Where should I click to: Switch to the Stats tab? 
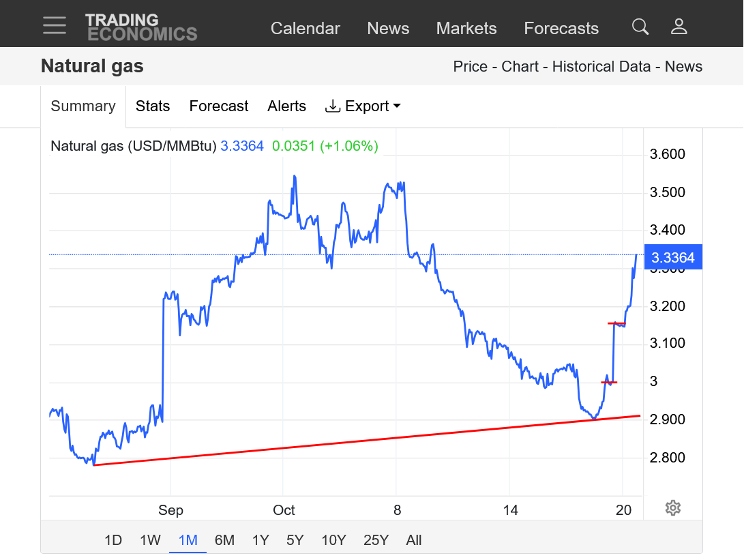[153, 106]
